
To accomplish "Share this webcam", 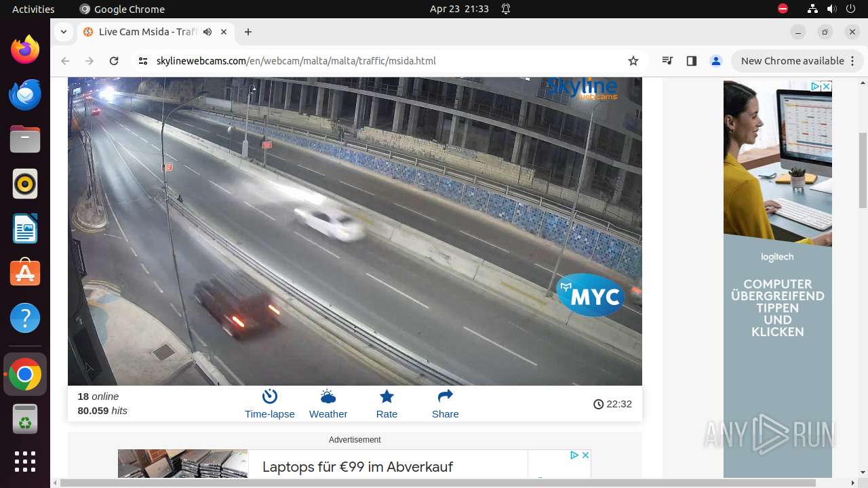I will 446,404.
